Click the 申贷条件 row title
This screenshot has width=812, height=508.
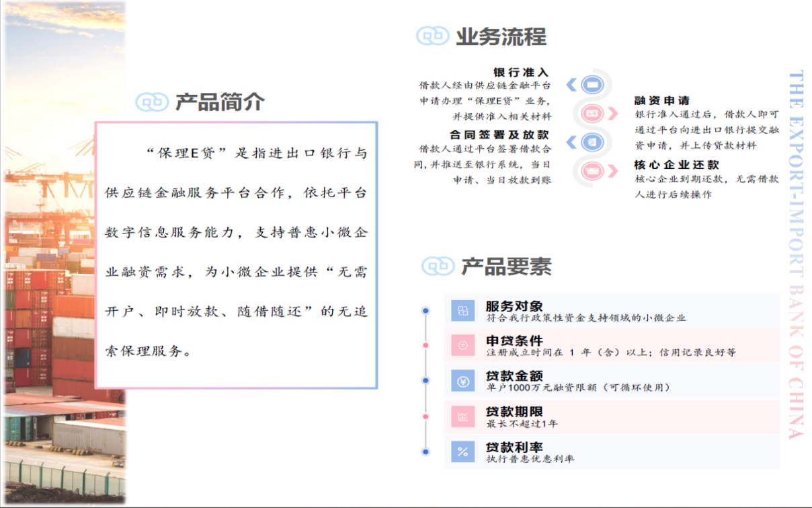click(x=514, y=341)
